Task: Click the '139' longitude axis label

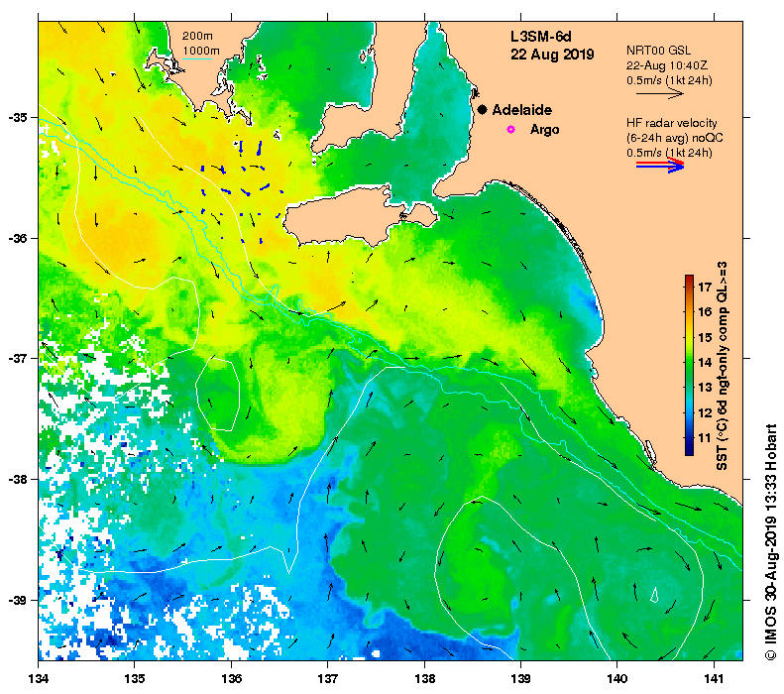Action: (521, 678)
